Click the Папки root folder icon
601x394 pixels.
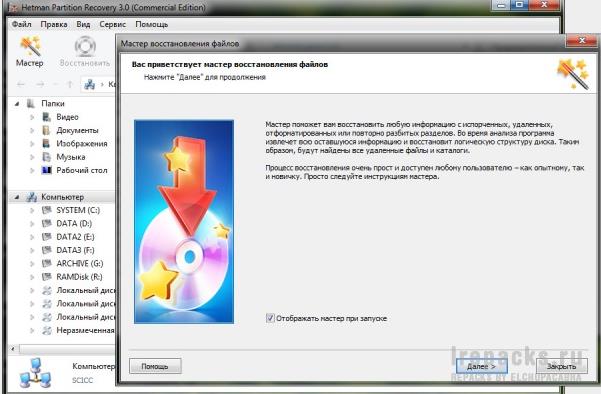click(x=31, y=103)
